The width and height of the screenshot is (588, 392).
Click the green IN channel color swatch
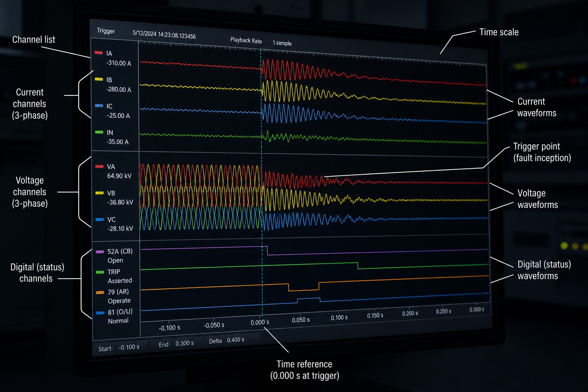[x=99, y=132]
